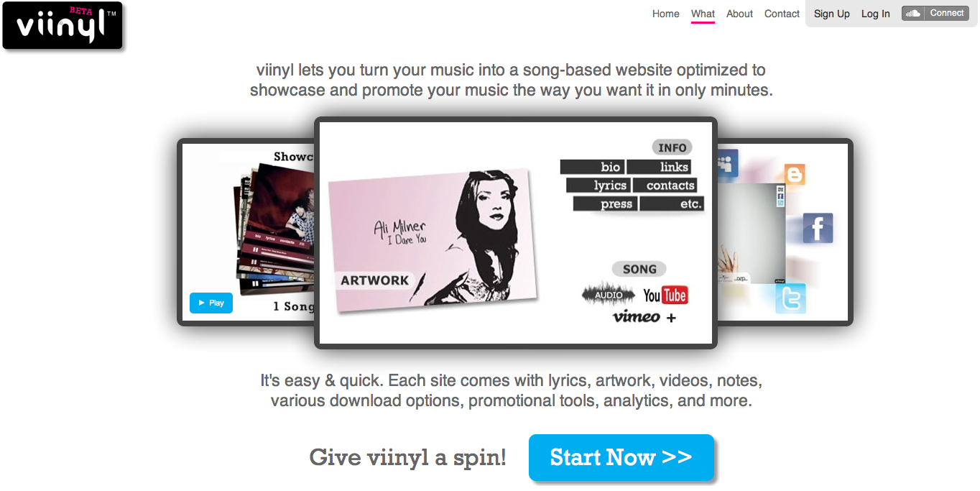Click the viinyl BETA logo

coord(63,26)
